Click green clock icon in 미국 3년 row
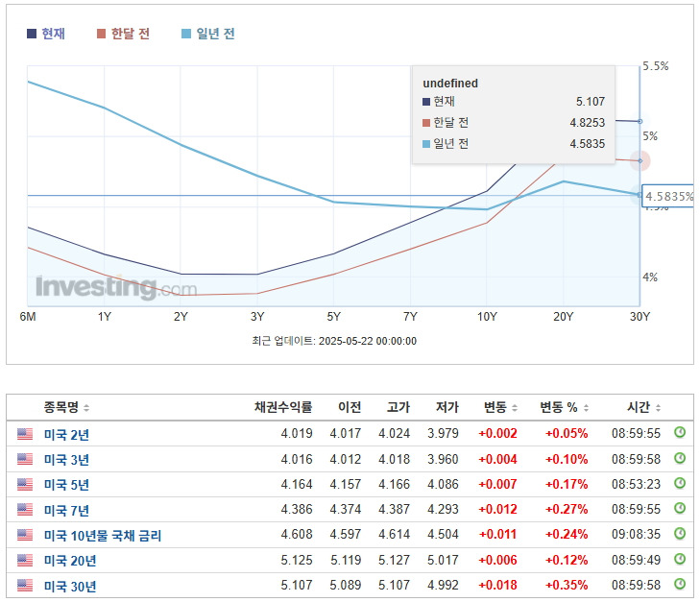The height and width of the screenshot is (602, 700). (680, 458)
